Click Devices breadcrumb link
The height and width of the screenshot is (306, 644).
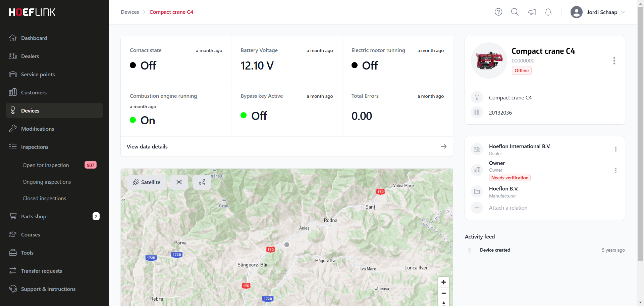click(130, 12)
